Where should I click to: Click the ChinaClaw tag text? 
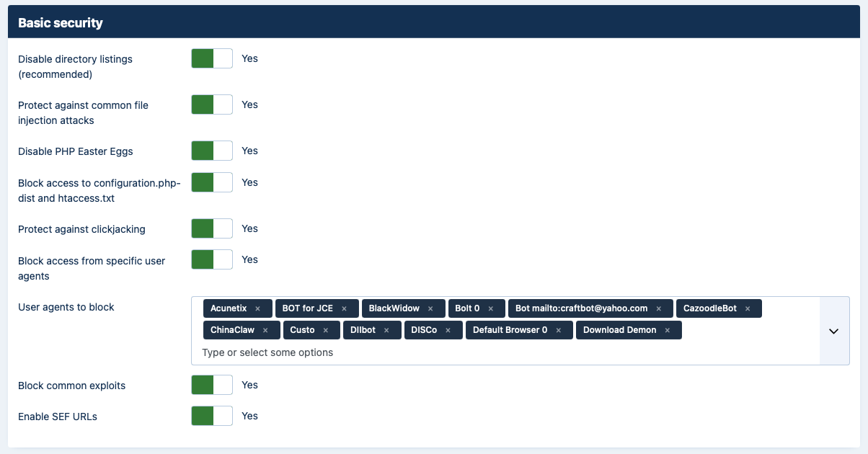point(233,330)
